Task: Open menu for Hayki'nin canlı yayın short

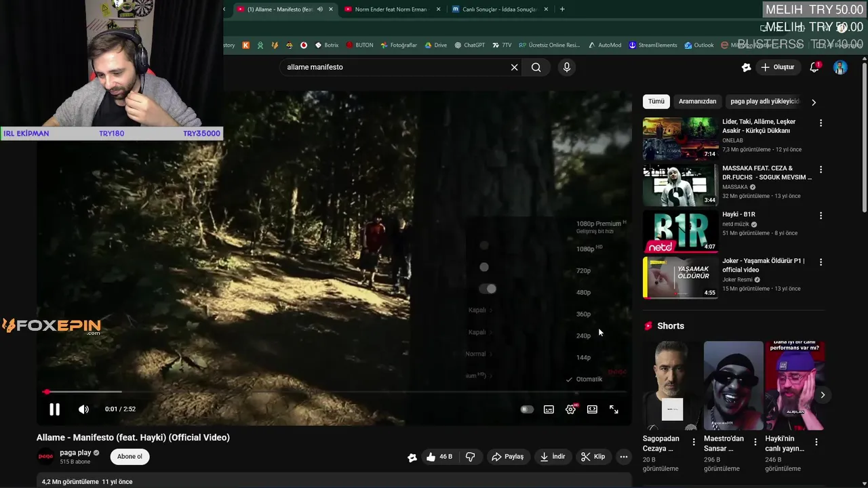Action: point(816,442)
